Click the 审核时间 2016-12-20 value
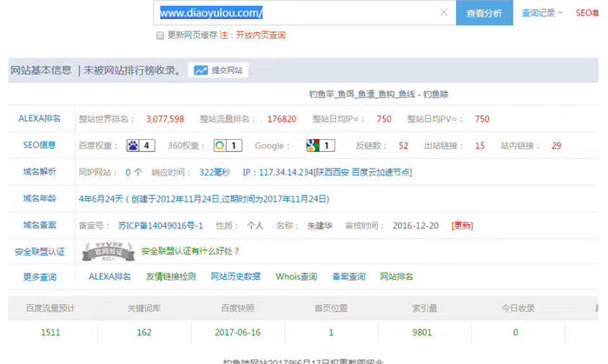 point(416,226)
